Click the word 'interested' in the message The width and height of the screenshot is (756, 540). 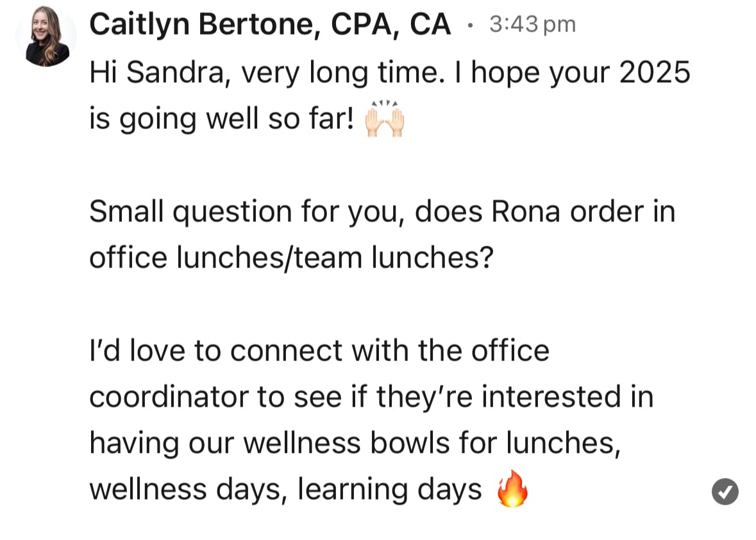551,397
